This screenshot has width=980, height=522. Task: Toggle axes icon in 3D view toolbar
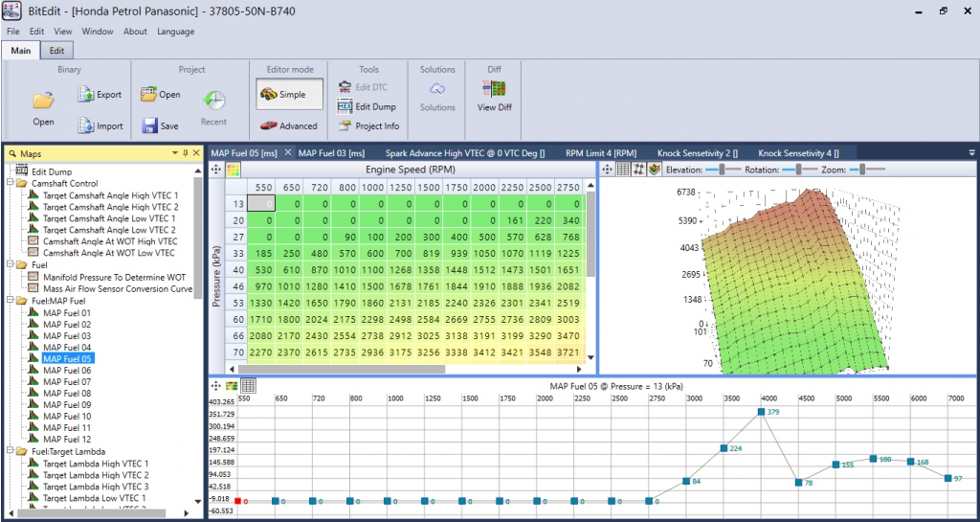[638, 170]
